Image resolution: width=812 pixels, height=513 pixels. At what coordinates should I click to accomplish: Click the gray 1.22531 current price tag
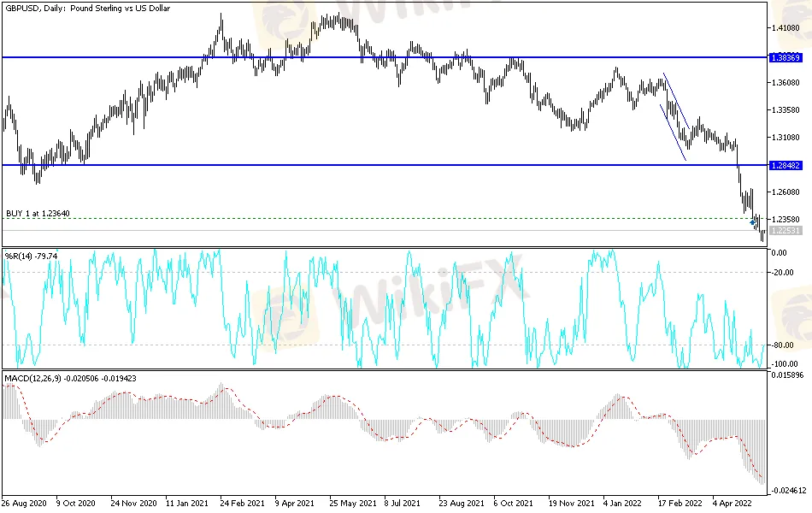[x=785, y=231]
